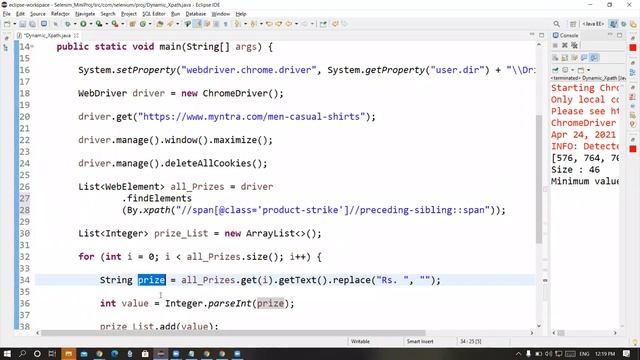Click Remove Launch X console icon
Screen dimensions: 640x360
(565, 45)
